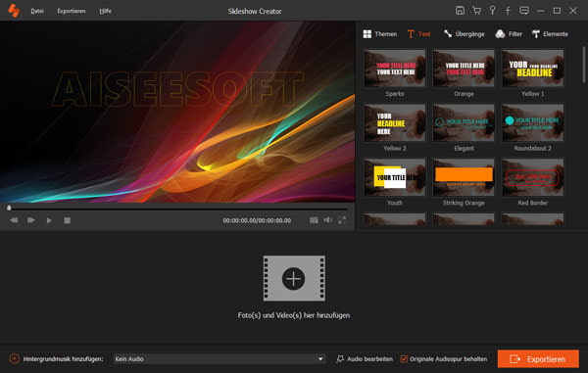Take a snapshot with camera icon

pyautogui.click(x=314, y=220)
